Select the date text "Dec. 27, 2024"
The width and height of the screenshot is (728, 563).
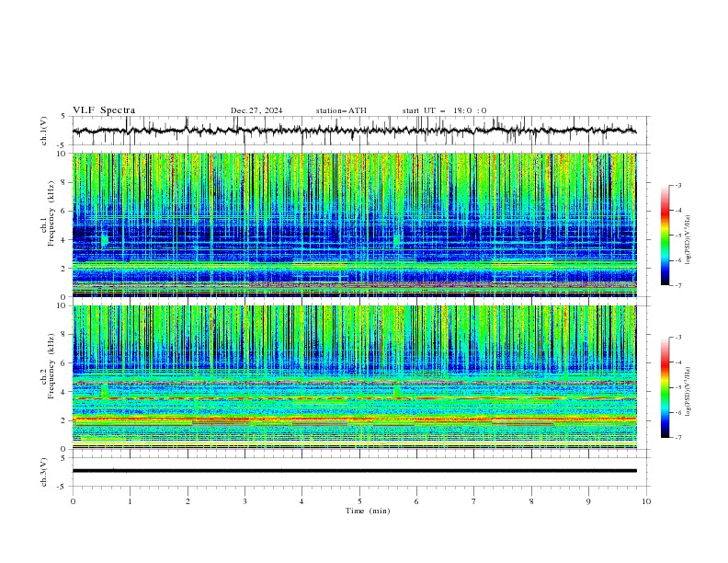pyautogui.click(x=256, y=110)
